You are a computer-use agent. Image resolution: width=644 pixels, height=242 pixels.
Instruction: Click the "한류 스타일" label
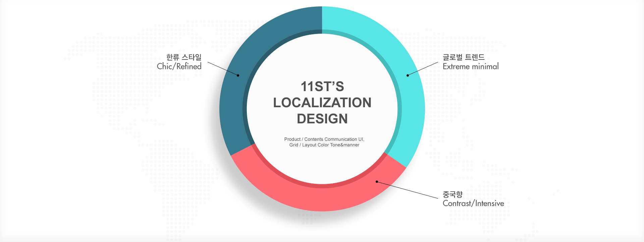click(x=184, y=57)
